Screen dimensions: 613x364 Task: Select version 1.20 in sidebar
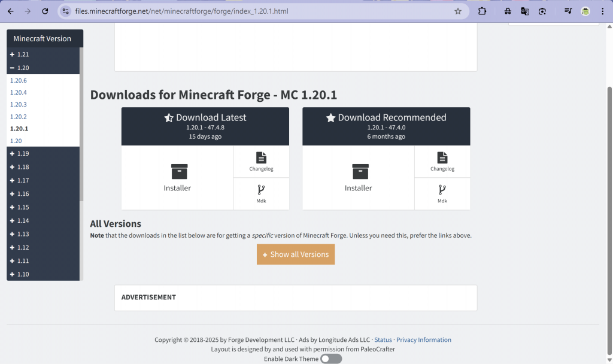tap(16, 141)
